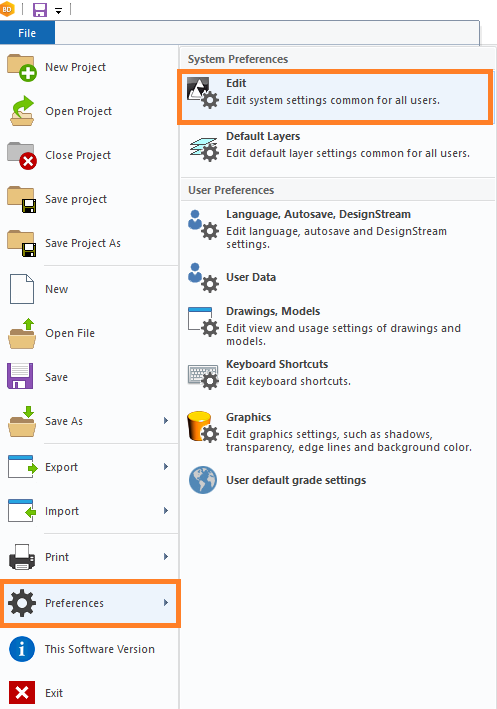This screenshot has width=497, height=709.
Task: Click the purple Save floppy disk icon
Action: [x=20, y=376]
